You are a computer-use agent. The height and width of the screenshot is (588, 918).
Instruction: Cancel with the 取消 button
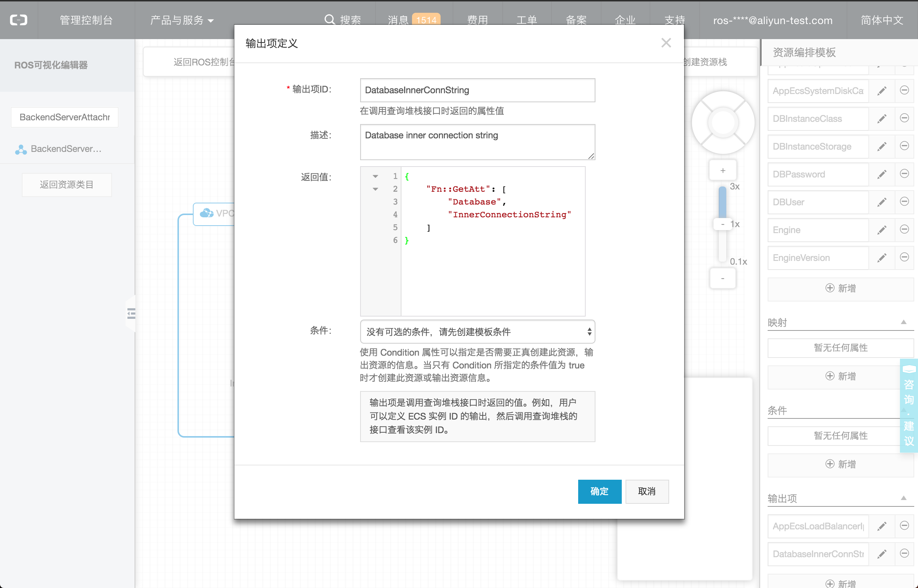tap(647, 491)
